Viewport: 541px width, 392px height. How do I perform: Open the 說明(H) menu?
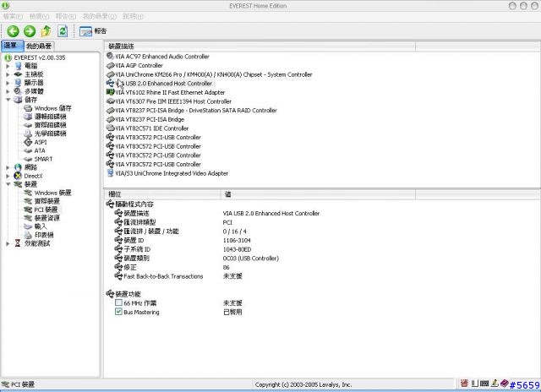pos(133,16)
